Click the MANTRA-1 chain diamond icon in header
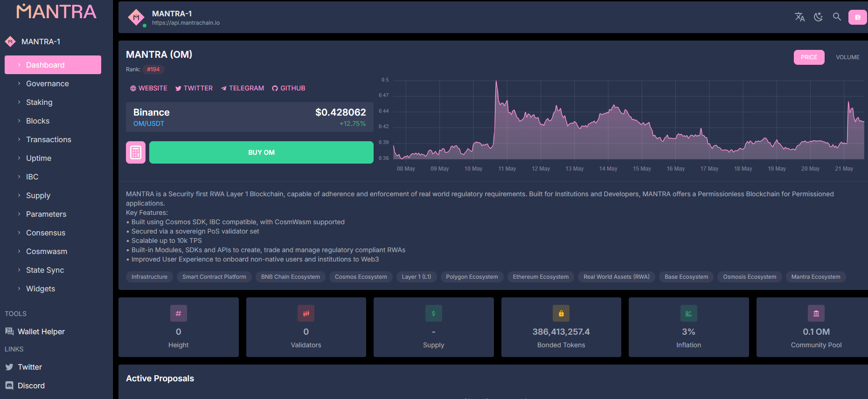This screenshot has width=868, height=399. coord(136,18)
